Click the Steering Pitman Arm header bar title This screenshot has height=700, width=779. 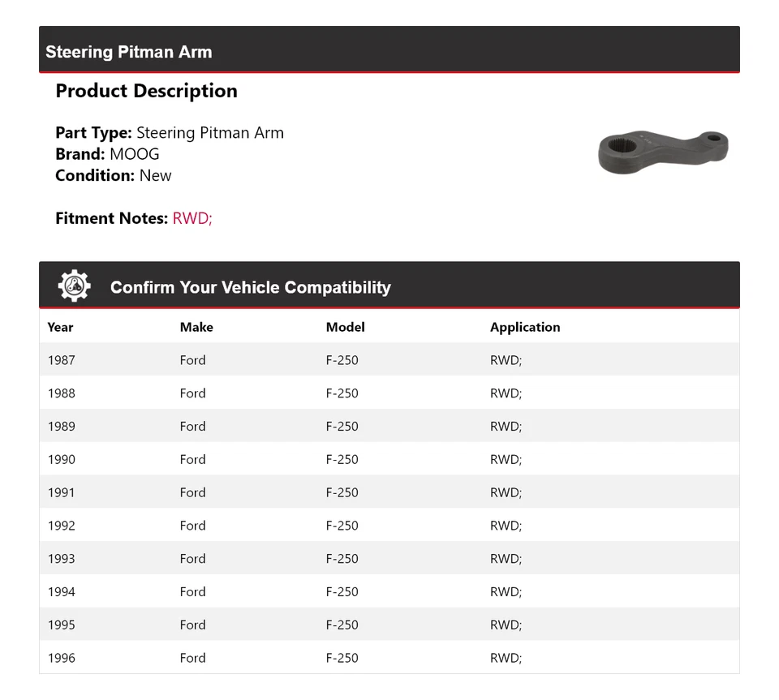click(x=128, y=52)
